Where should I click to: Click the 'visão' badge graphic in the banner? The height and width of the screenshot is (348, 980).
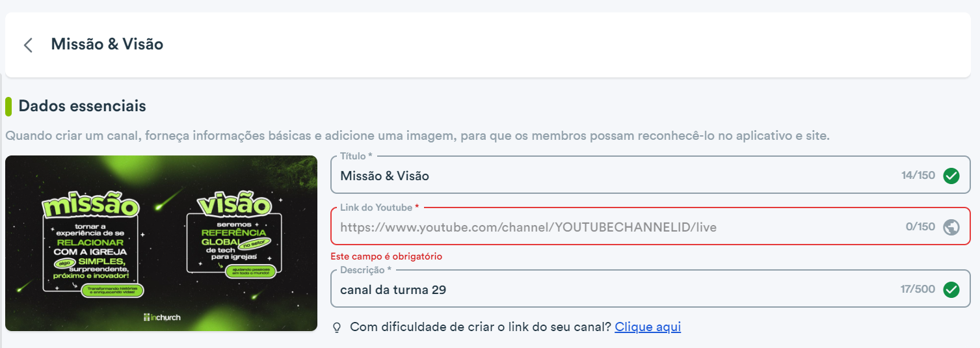[x=235, y=205]
